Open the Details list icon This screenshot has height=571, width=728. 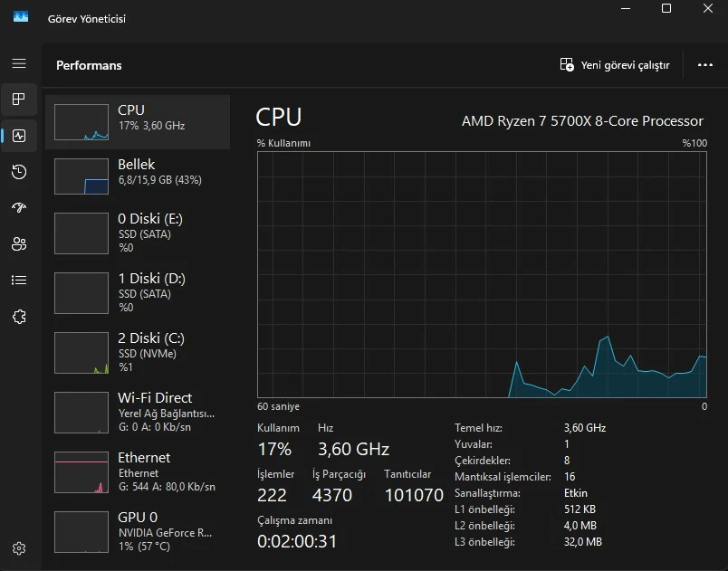point(19,281)
